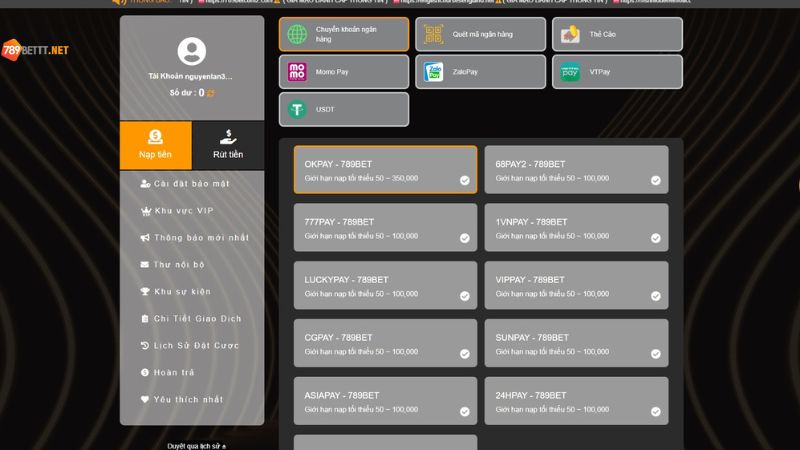Choose VTPay payment method

(x=617, y=72)
